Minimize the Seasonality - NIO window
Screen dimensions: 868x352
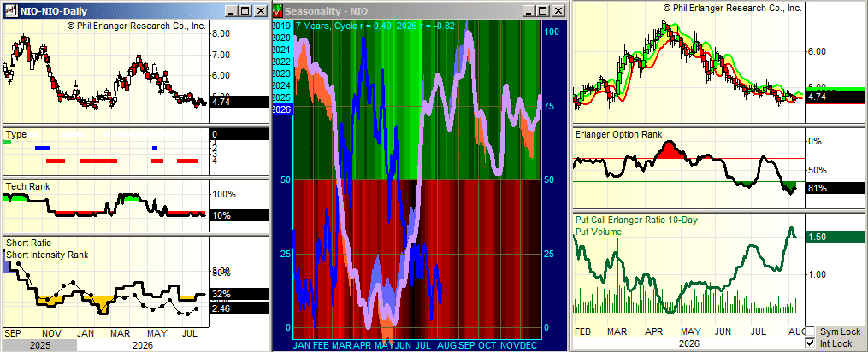click(529, 10)
